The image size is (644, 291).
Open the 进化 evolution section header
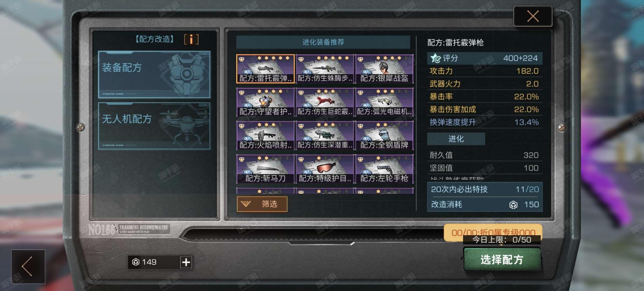pyautogui.click(x=456, y=139)
